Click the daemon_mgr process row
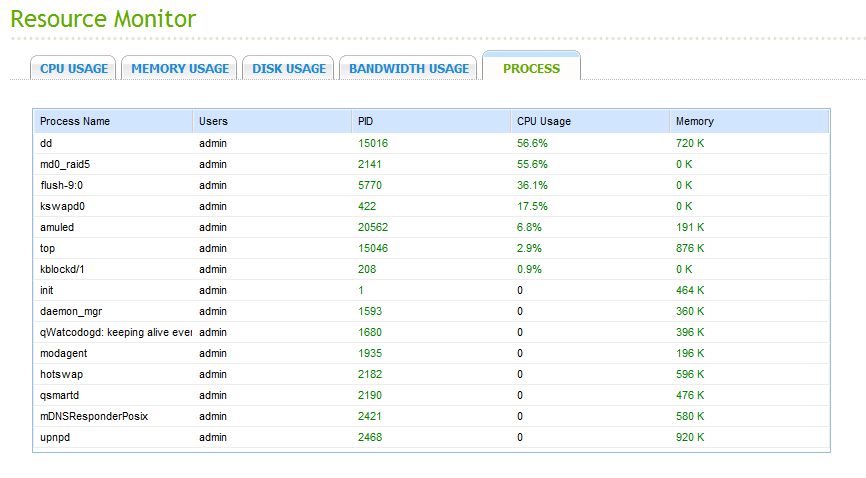866x478 pixels. (x=71, y=311)
